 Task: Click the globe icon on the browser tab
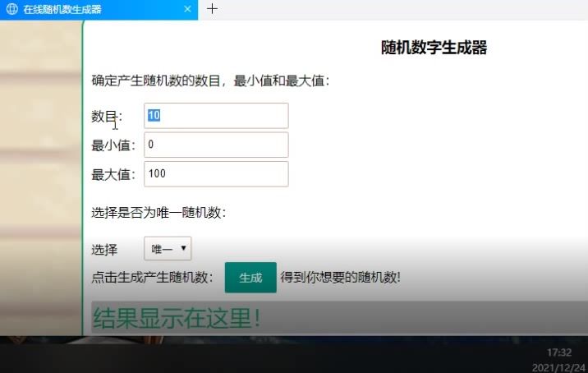(x=12, y=9)
